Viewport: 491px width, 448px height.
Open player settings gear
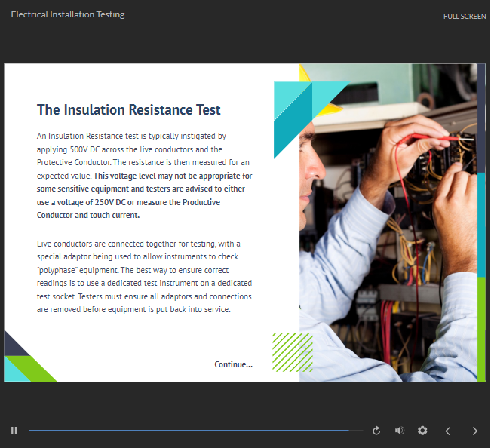[x=422, y=431]
